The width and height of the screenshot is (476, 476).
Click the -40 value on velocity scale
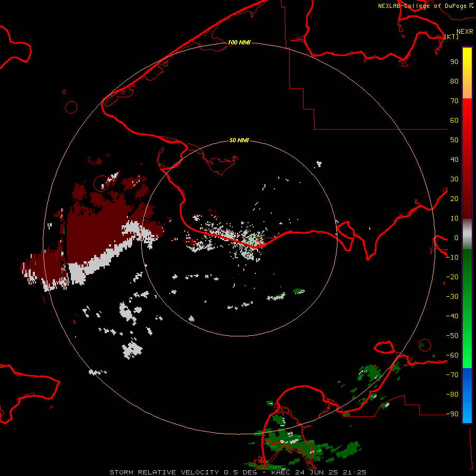(452, 316)
